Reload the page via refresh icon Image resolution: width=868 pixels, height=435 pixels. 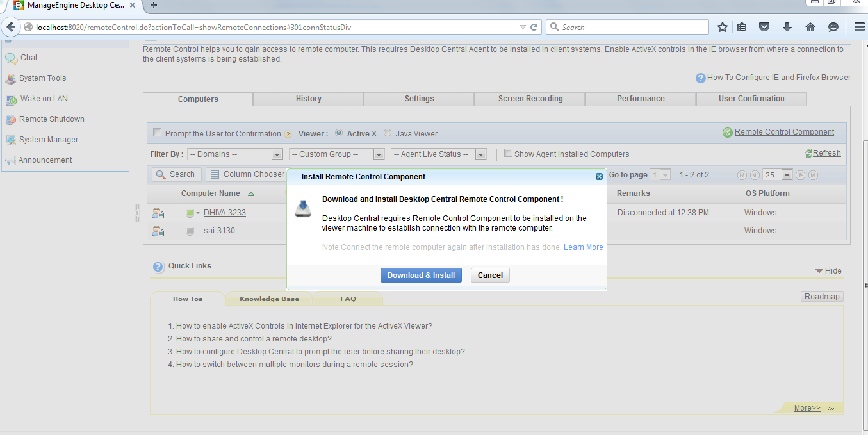tap(534, 27)
